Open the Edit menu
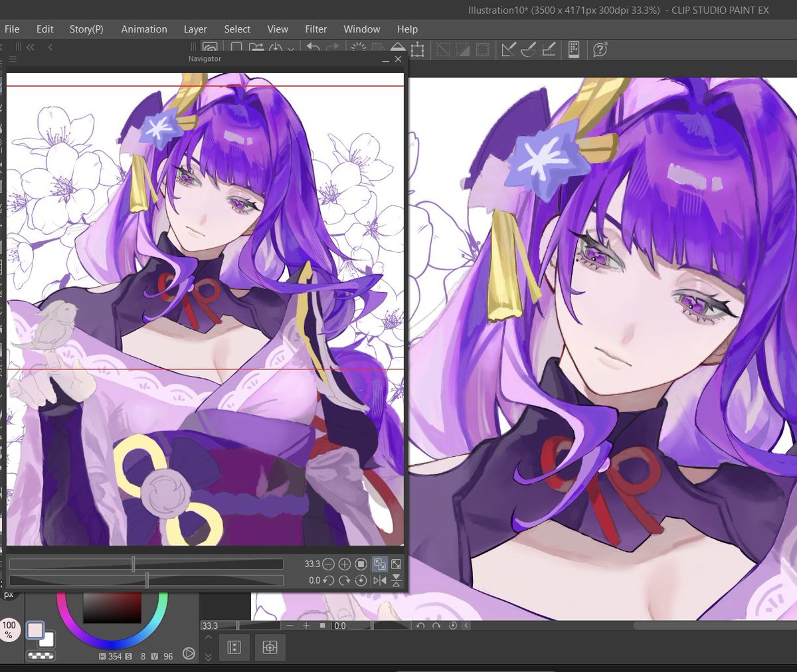The width and height of the screenshot is (797, 672). click(x=45, y=29)
